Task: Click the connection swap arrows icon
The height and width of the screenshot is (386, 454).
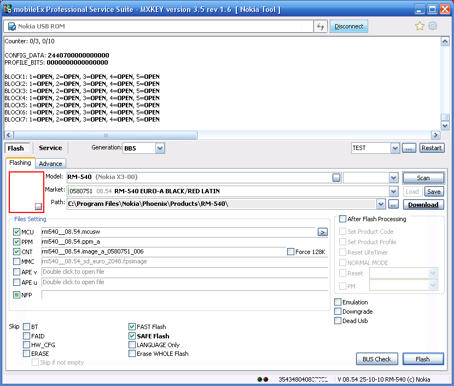Action: (x=320, y=27)
